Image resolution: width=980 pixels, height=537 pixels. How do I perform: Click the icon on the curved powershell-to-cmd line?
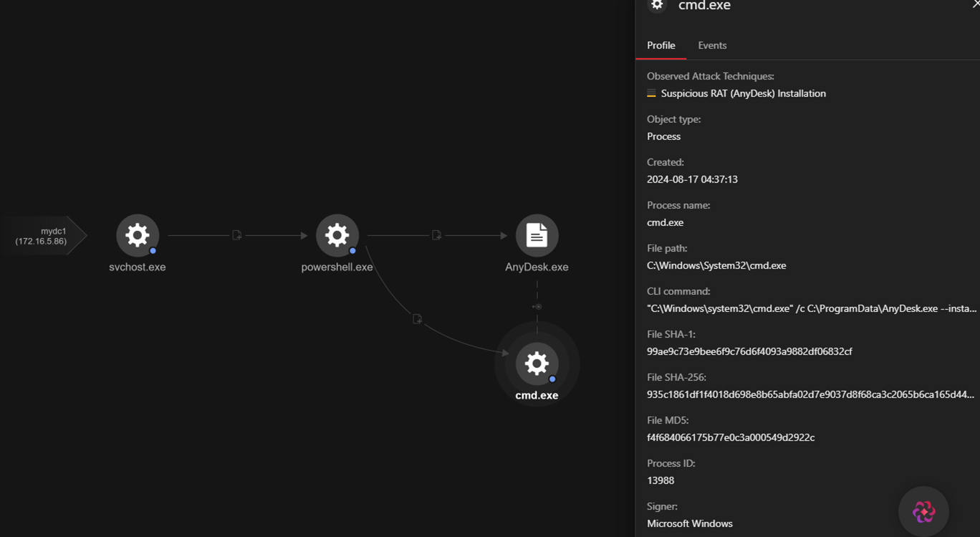418,319
